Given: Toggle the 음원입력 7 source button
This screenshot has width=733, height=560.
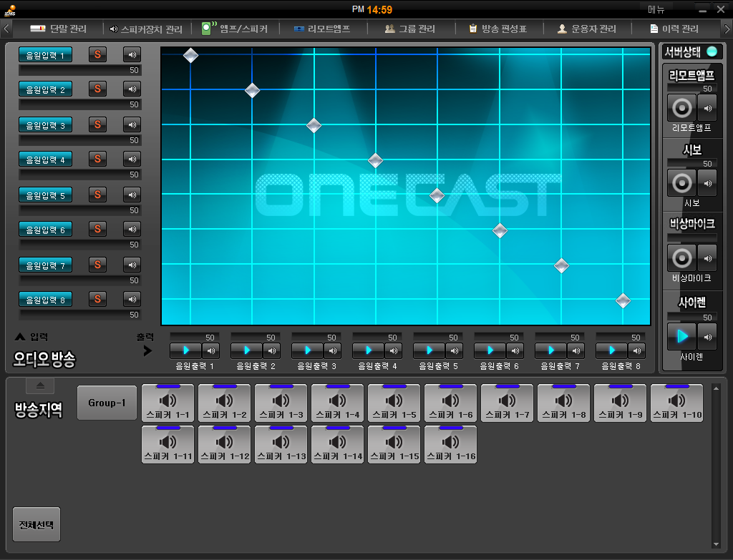Looking at the screenshot, I should coord(45,265).
